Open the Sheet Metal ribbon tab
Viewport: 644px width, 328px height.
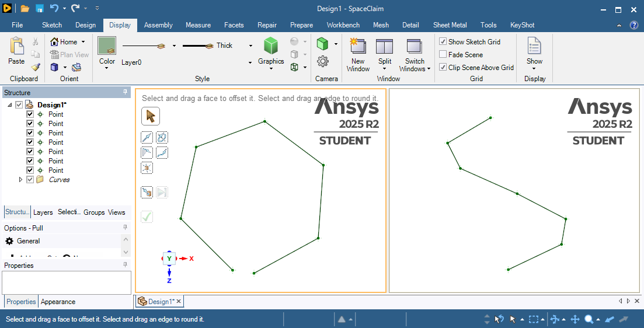coord(450,25)
